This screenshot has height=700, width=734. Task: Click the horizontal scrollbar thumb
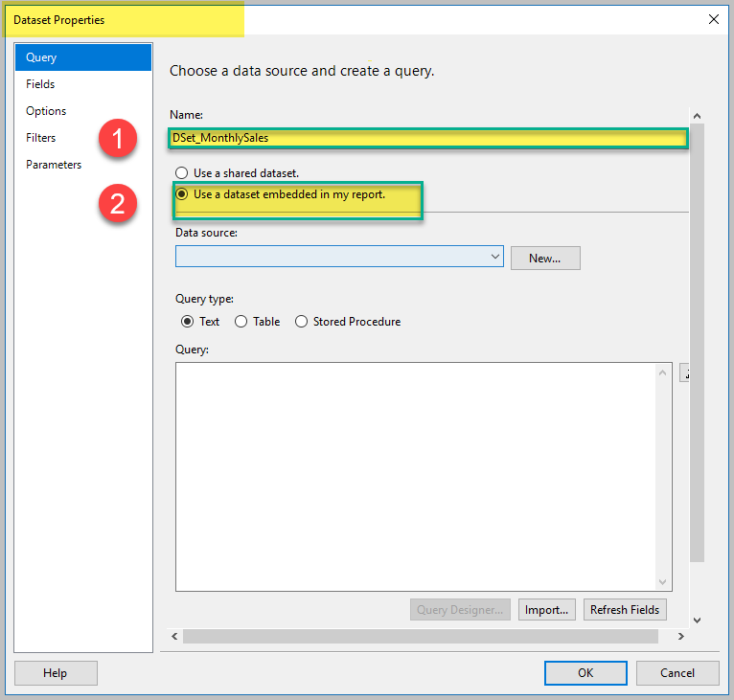coord(421,637)
